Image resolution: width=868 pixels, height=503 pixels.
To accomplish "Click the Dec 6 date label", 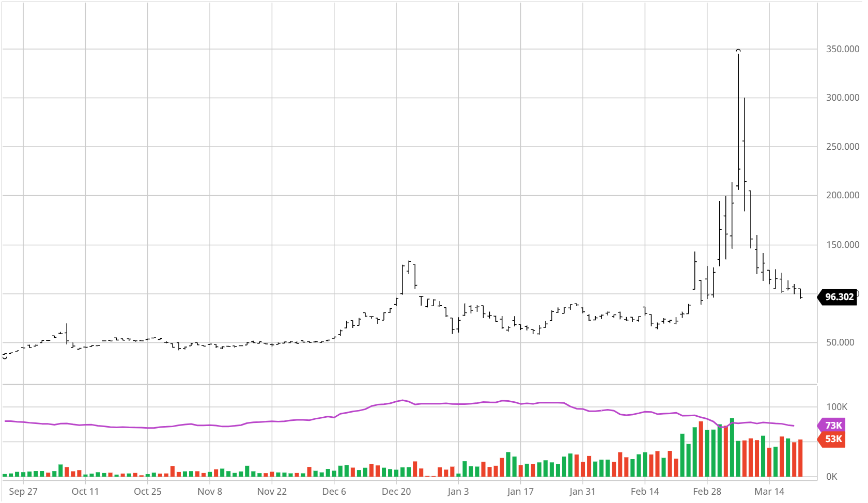I will point(334,492).
